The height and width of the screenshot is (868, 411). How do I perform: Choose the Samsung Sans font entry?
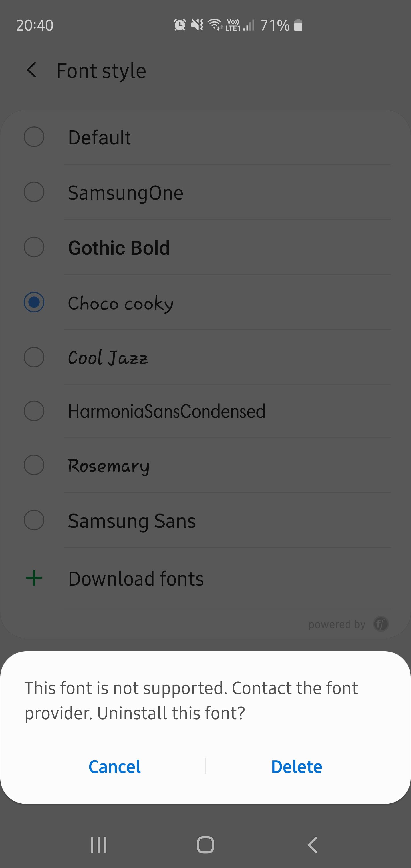click(132, 521)
